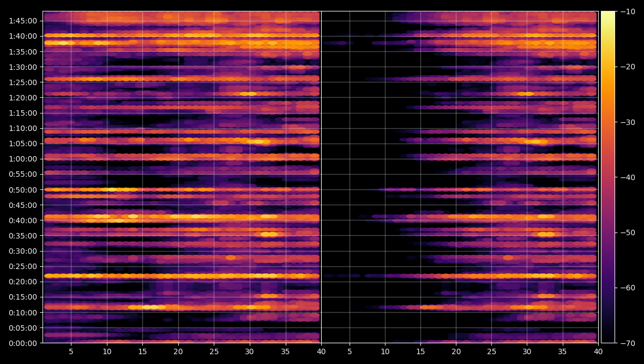Viewport: 644px width, 364px height.
Task: Click x-axis label 35 under right heatmap
Action: pyautogui.click(x=562, y=351)
